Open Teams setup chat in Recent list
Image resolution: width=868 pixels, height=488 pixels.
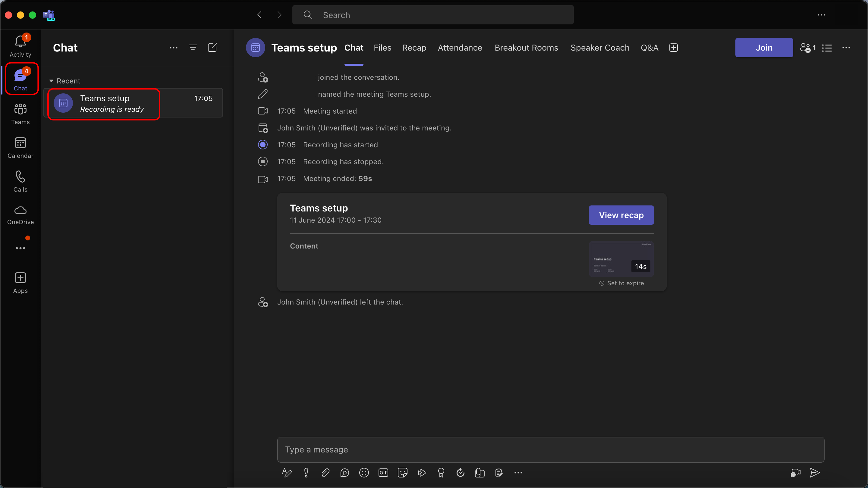pos(133,103)
